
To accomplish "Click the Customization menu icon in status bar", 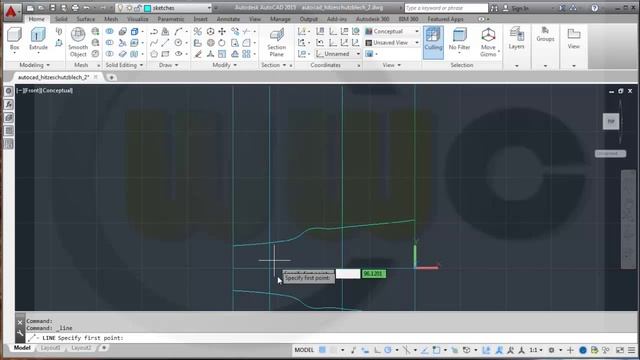I will point(632,350).
